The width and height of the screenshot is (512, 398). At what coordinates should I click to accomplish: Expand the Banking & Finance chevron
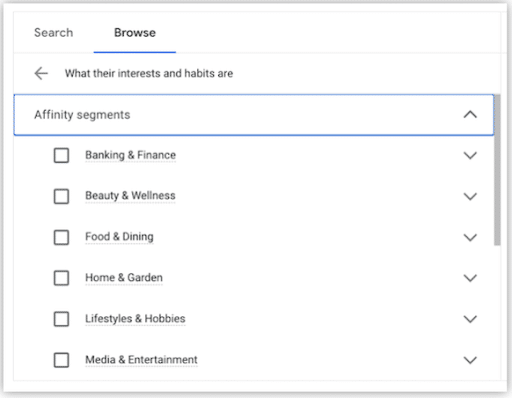[x=470, y=155]
